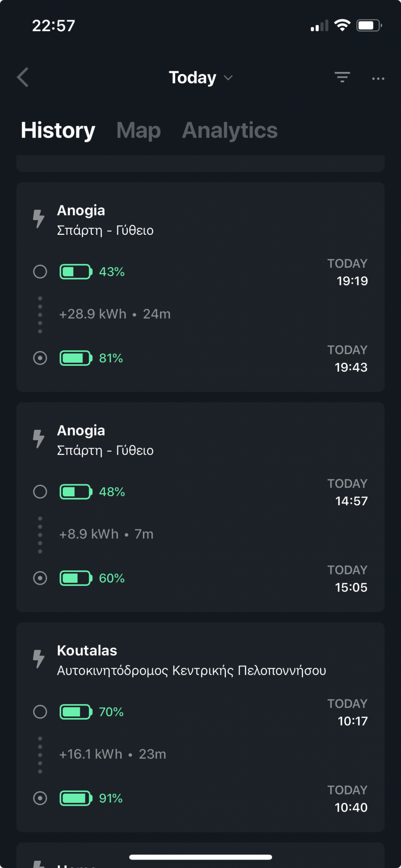Open the +28.9 kWh 24m charge details
401x868 pixels.
[x=115, y=314]
